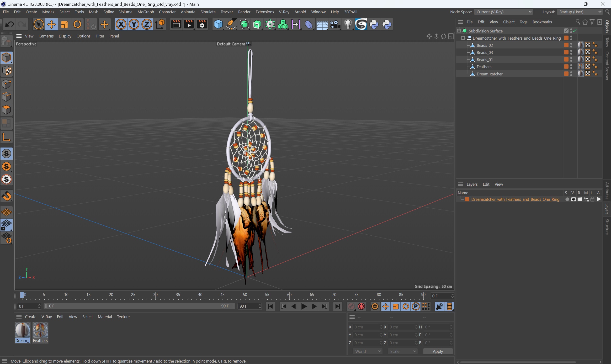Click the Enable Snap magnet icon
Screen dimensions: 611x364
tap(6, 196)
